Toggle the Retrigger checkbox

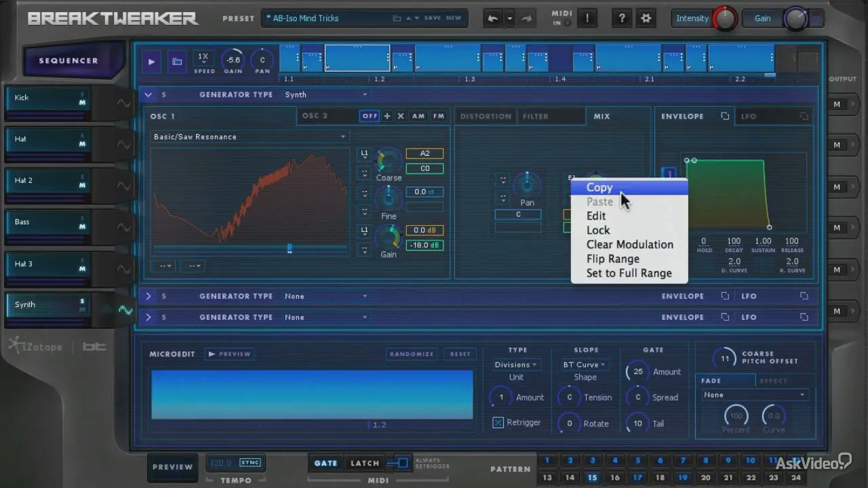pyautogui.click(x=498, y=423)
